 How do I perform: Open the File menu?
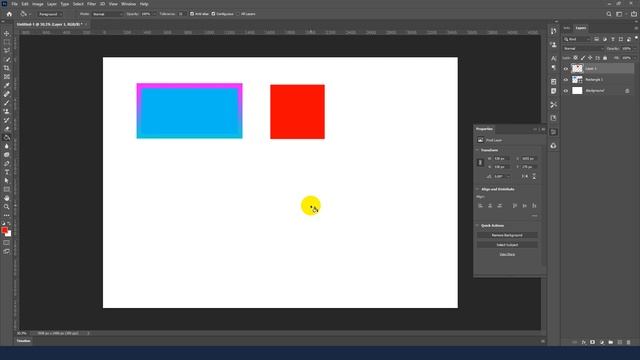(14, 4)
